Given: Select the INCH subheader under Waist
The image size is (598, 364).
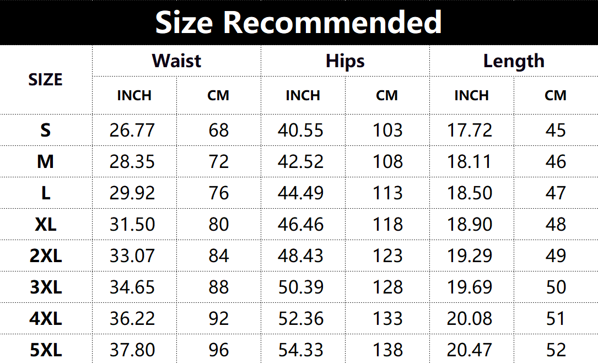Looking at the screenshot, I should point(134,95).
